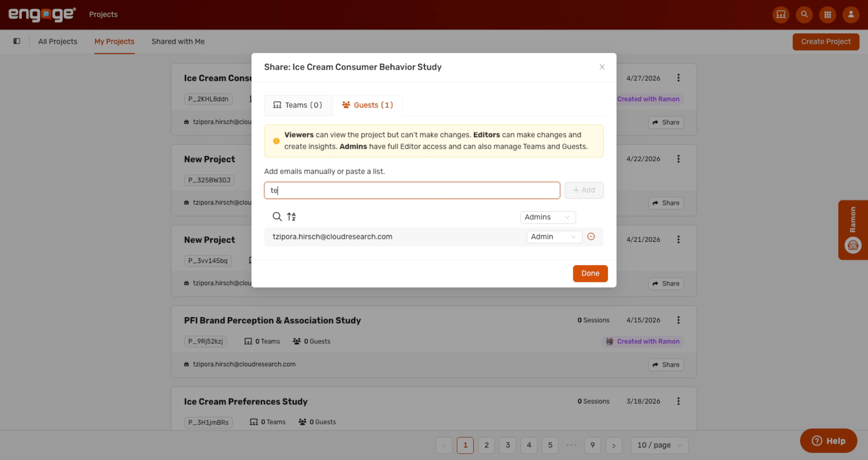Close the Share dialog

(x=602, y=67)
